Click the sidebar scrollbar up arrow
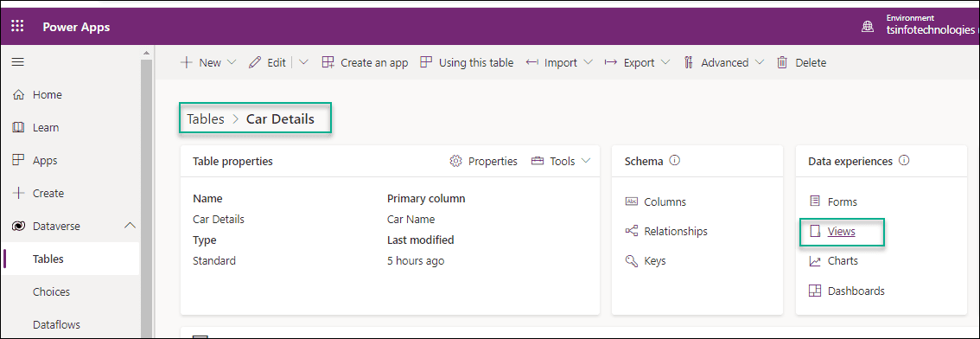The height and width of the screenshot is (339, 980). 146,54
